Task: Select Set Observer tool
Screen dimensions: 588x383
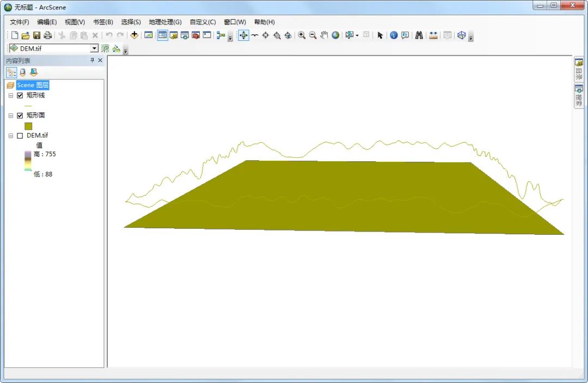Action: (x=288, y=35)
